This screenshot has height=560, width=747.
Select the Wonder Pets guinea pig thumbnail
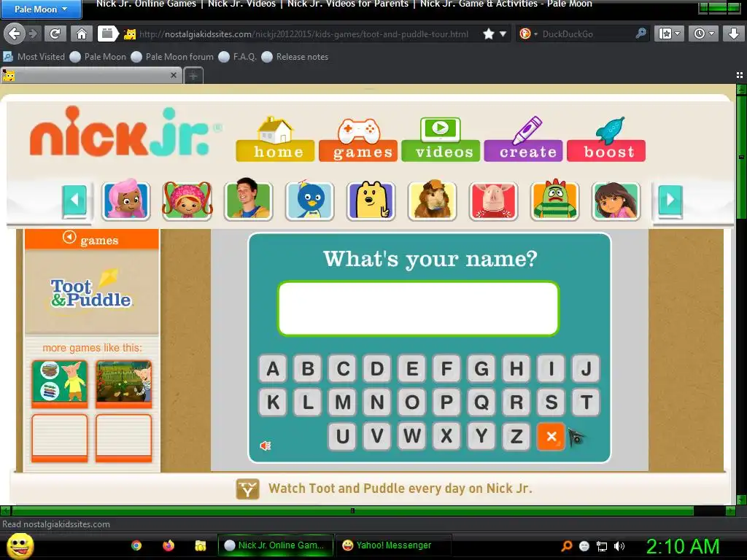433,200
